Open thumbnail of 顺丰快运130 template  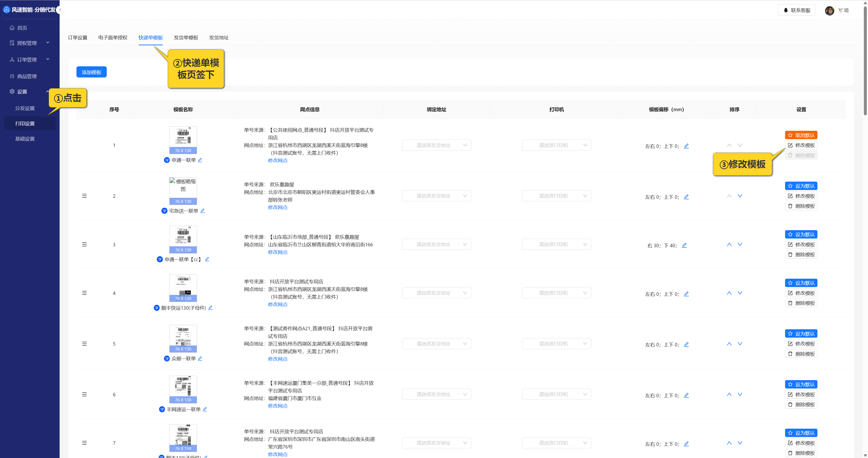183,286
